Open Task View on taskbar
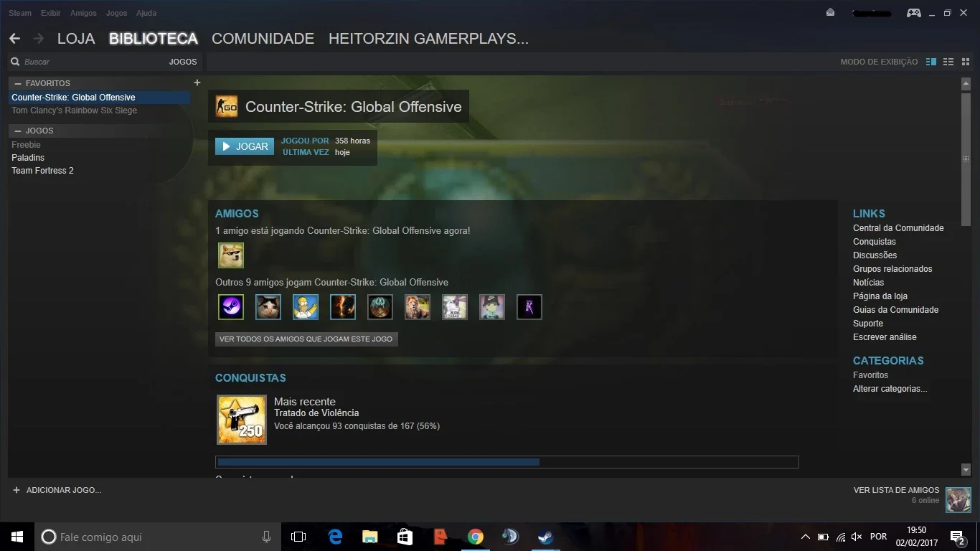 pyautogui.click(x=298, y=537)
